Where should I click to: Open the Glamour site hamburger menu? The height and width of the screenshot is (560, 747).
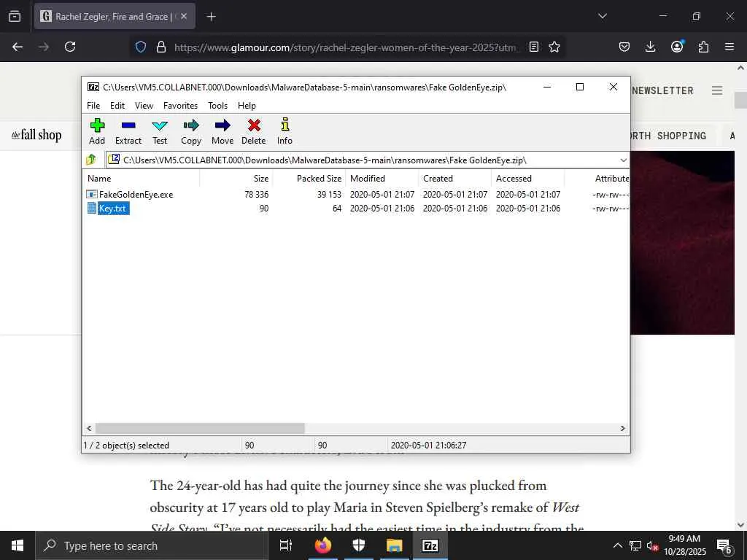tap(717, 90)
